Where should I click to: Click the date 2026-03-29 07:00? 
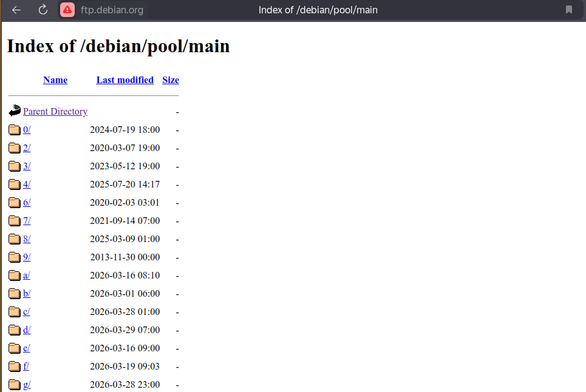coord(125,330)
